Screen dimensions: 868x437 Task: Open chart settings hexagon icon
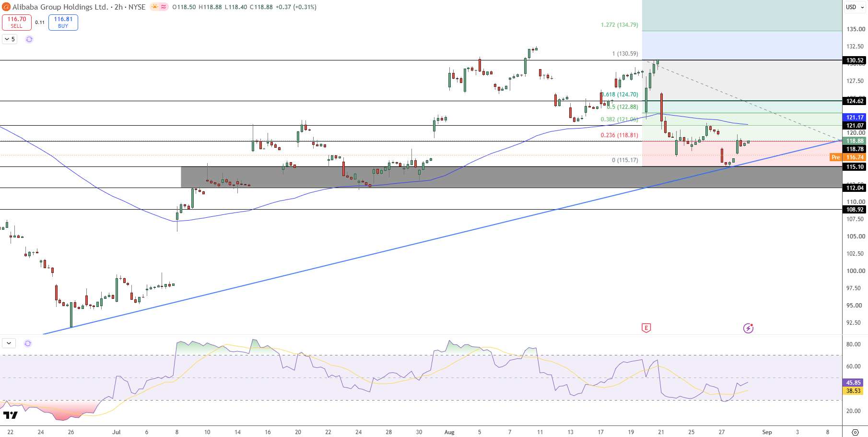tap(855, 432)
